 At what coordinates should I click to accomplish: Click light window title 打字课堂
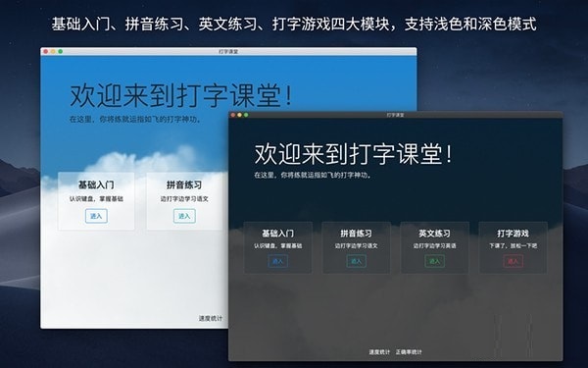pyautogui.click(x=228, y=51)
